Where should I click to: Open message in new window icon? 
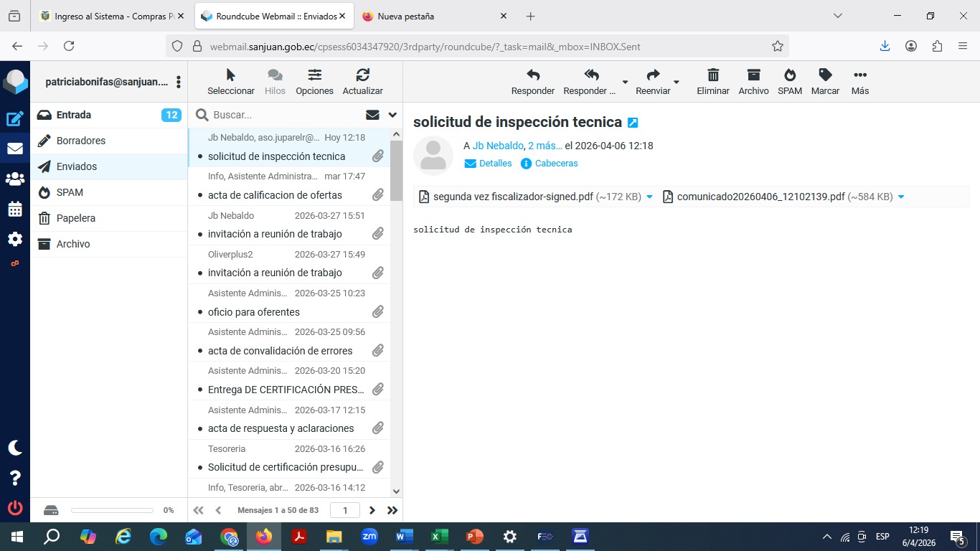tap(633, 123)
